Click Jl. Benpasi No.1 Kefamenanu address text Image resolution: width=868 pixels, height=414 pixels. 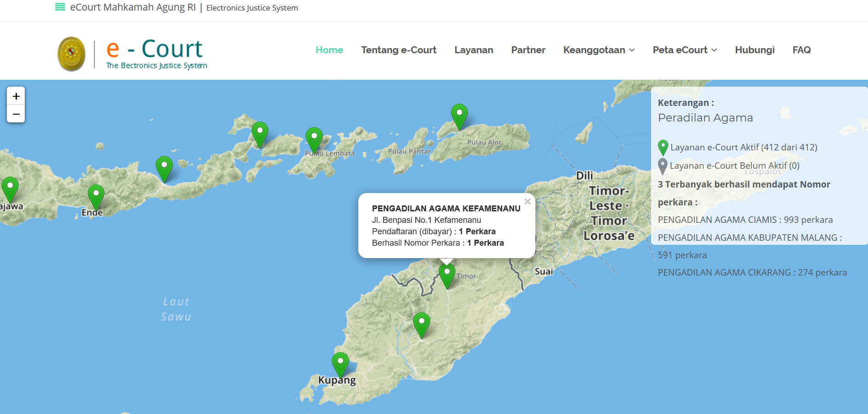click(x=427, y=220)
